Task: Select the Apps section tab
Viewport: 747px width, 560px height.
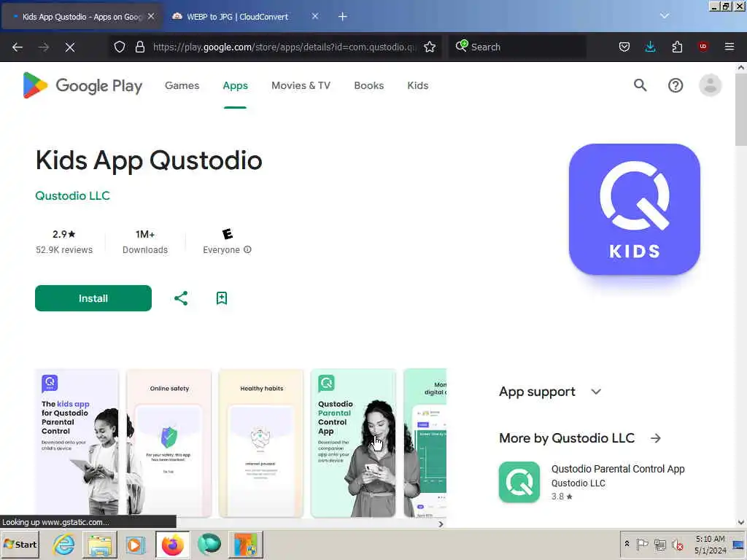Action: pyautogui.click(x=236, y=86)
